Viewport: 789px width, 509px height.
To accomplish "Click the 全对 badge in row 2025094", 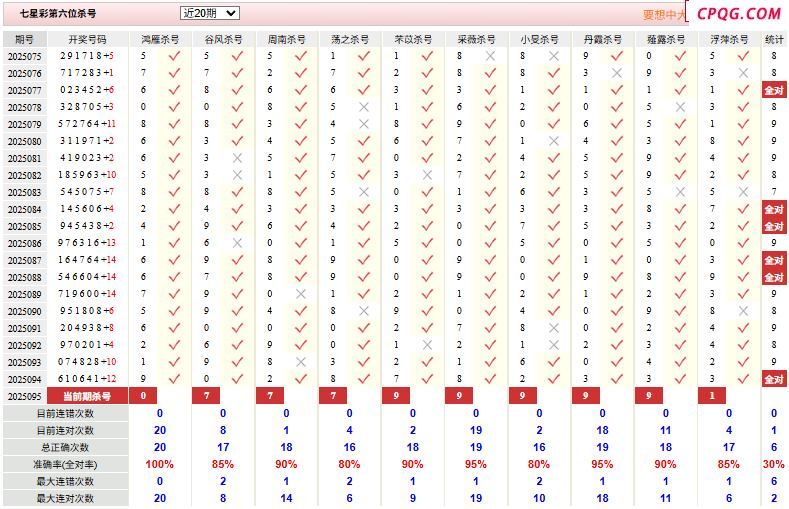I will pyautogui.click(x=774, y=379).
